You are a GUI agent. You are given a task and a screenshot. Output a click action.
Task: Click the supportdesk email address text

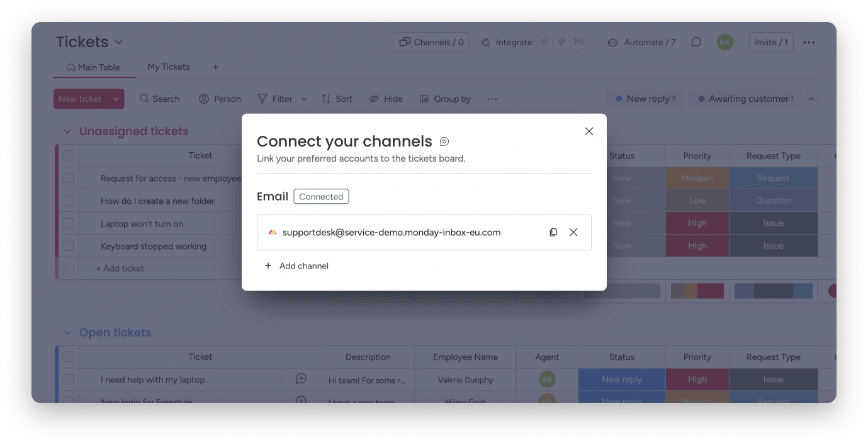392,232
